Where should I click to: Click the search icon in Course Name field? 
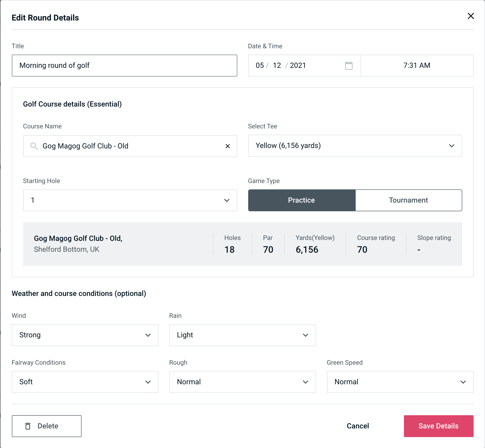click(34, 146)
